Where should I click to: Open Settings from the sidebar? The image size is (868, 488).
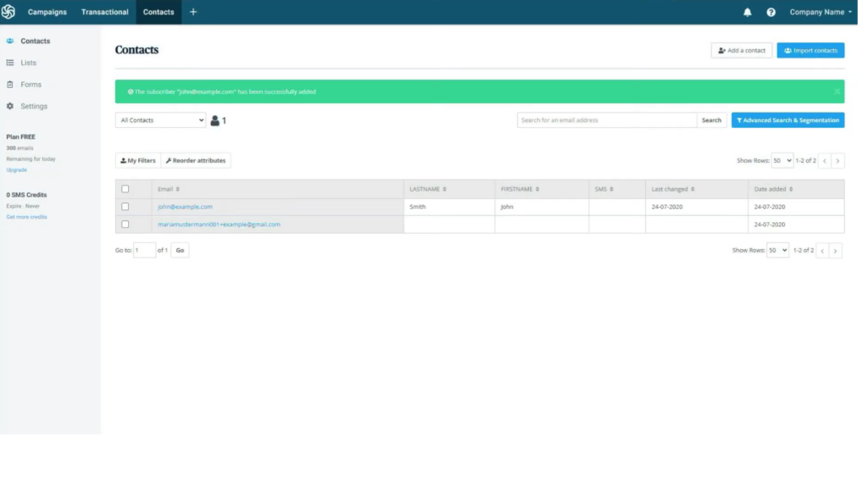(34, 106)
